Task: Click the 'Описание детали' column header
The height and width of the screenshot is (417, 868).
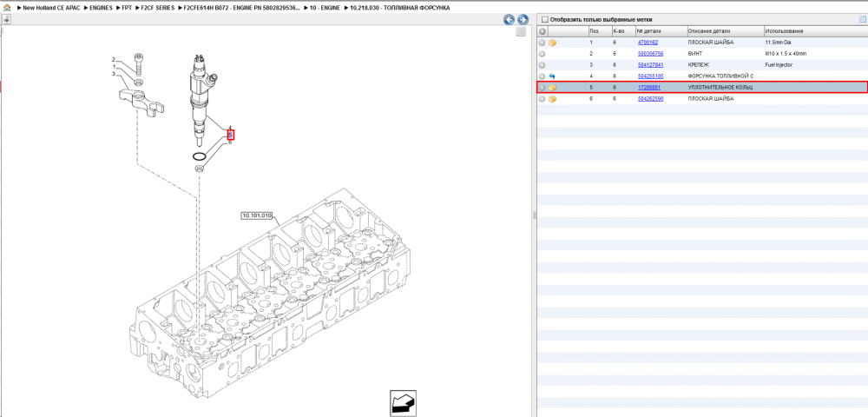Action: click(x=725, y=31)
